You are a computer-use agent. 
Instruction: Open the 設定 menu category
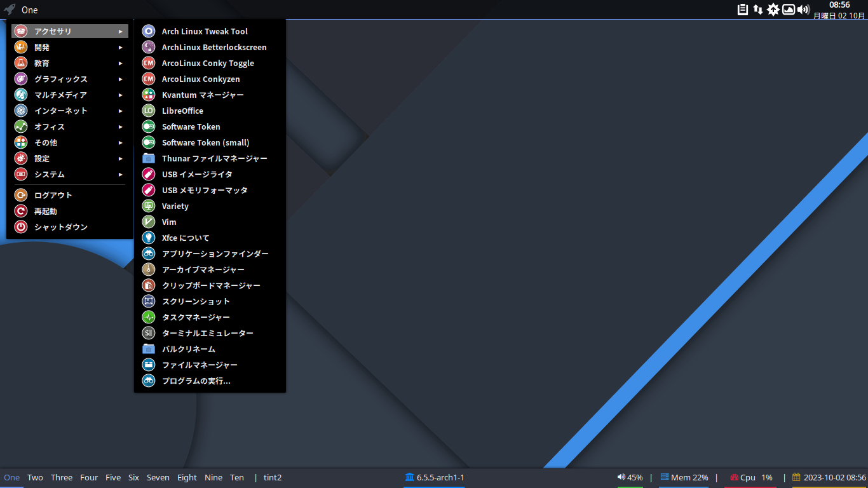coord(70,158)
